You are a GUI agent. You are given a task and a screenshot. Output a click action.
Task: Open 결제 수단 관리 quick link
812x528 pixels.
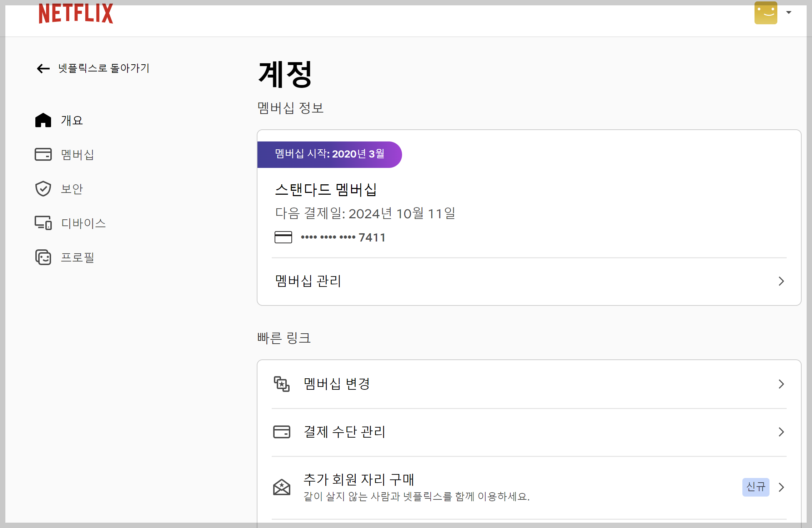coord(344,432)
